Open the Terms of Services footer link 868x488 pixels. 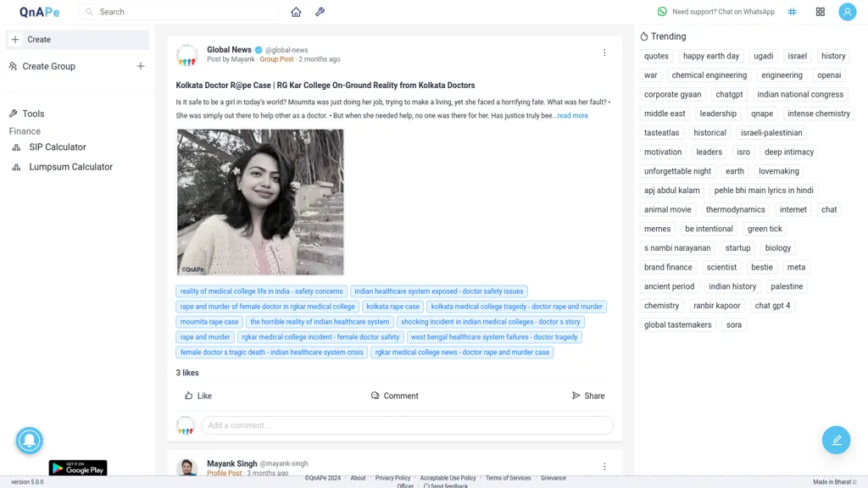[509, 478]
